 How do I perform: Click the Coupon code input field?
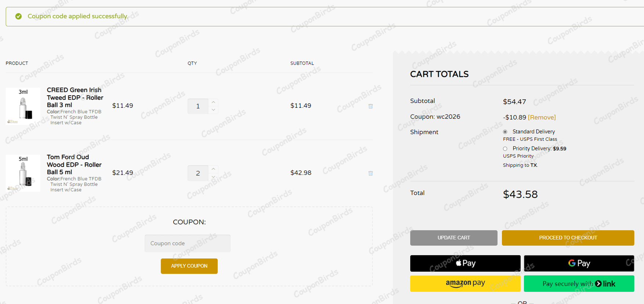coord(188,243)
